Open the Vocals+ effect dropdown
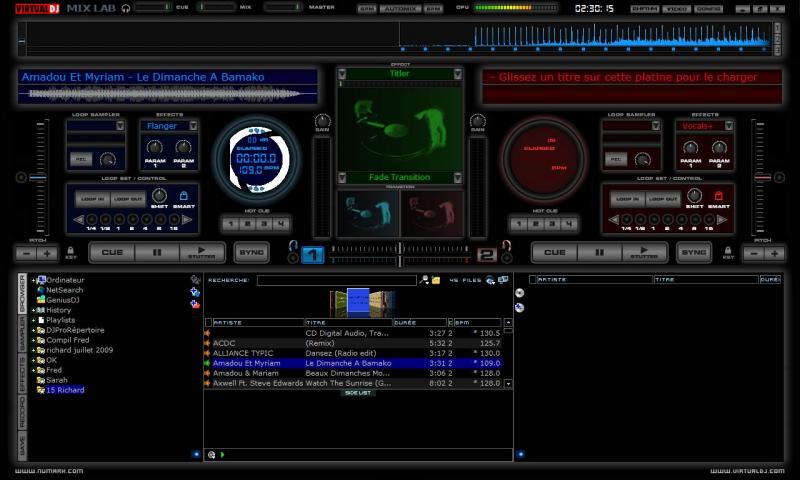 point(727,127)
